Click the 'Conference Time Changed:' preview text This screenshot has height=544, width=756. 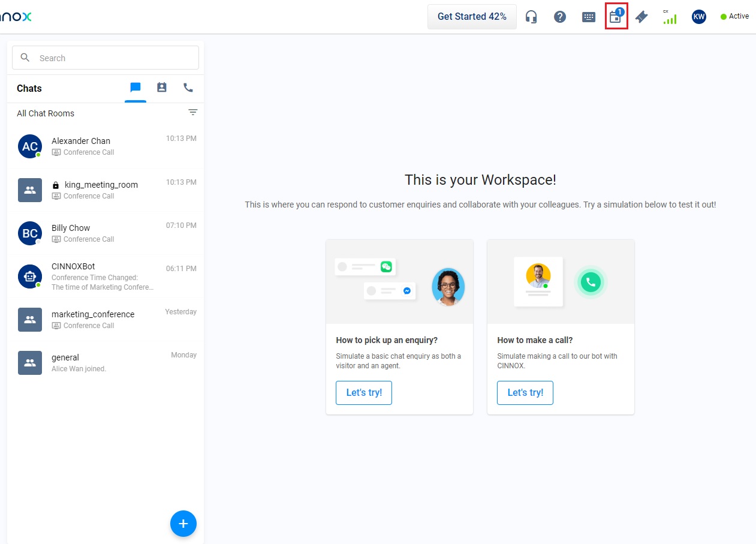pos(95,278)
